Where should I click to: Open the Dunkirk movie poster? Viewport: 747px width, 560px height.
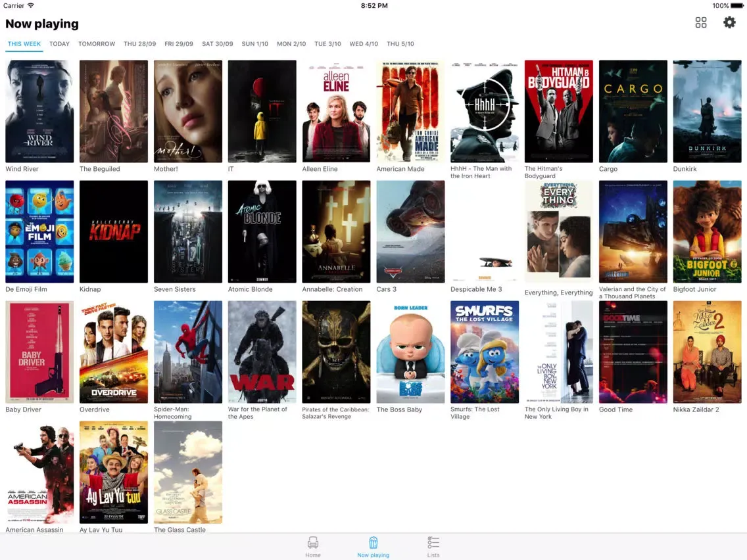click(708, 112)
